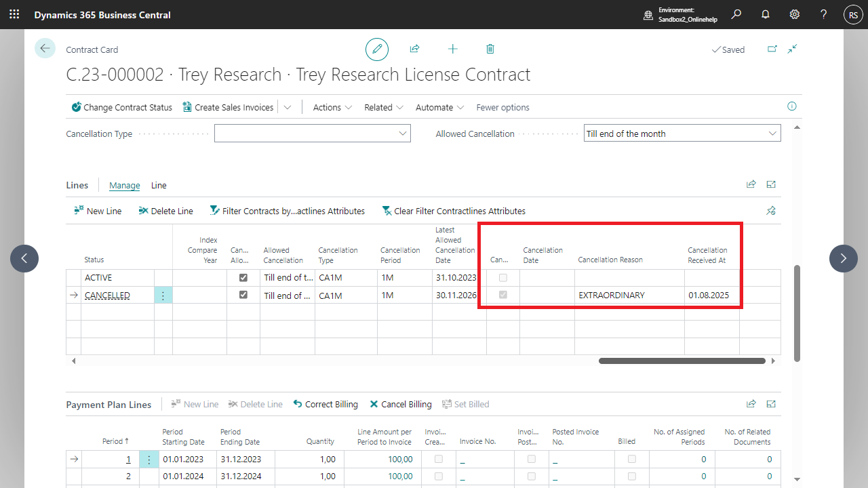Screen dimensions: 868x488
Task: Expand the Related menu
Action: [x=384, y=107]
